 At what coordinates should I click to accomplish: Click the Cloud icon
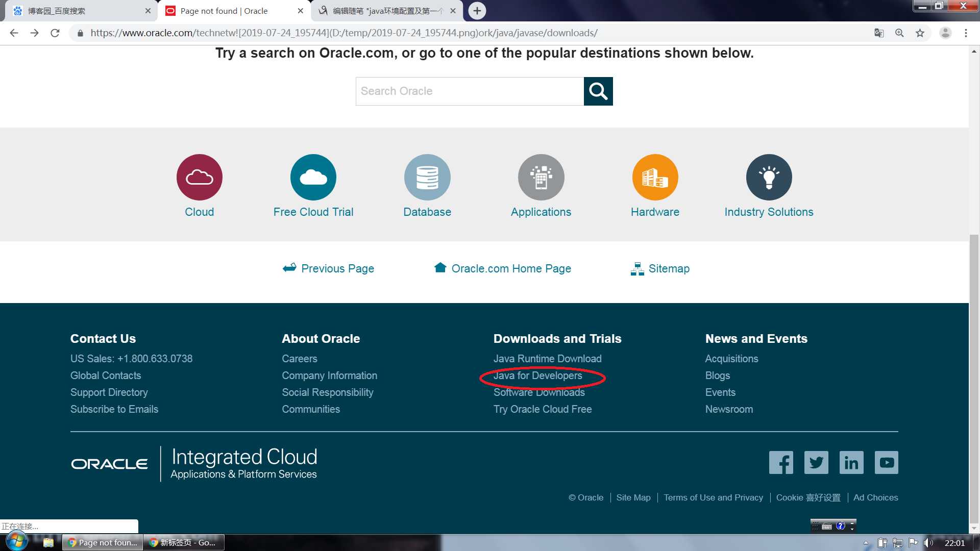tap(199, 176)
